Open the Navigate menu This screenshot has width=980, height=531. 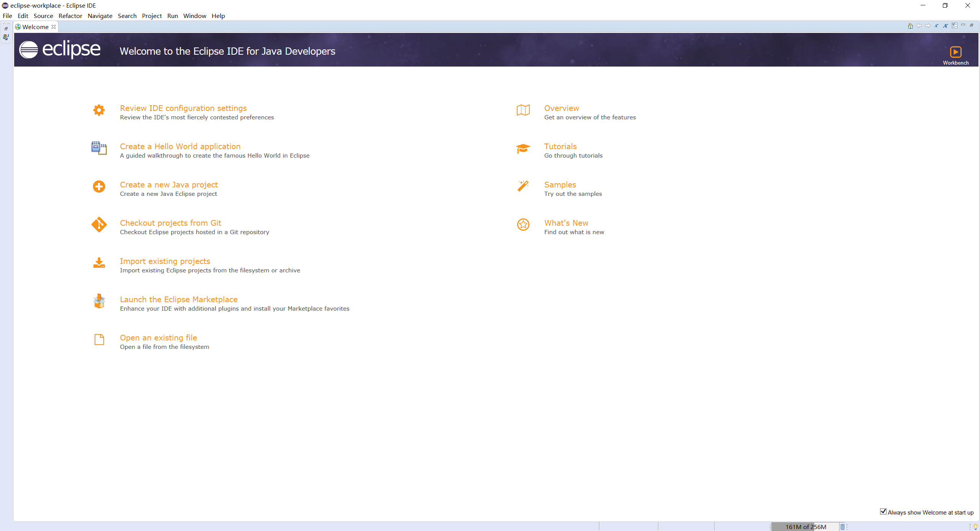tap(100, 16)
